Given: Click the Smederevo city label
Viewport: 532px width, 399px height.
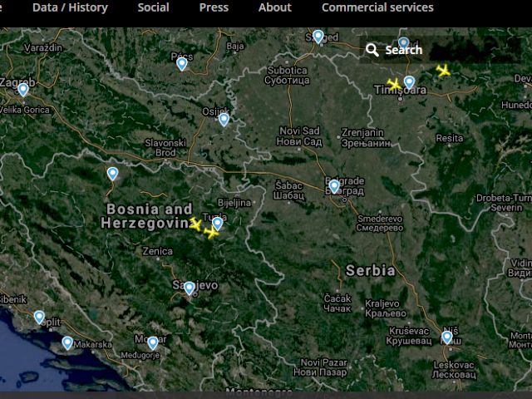Looking at the screenshot, I should (x=380, y=224).
